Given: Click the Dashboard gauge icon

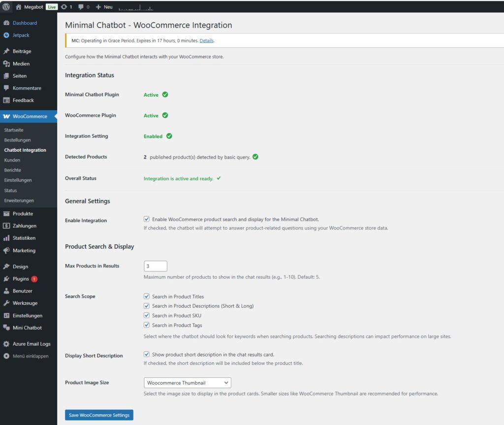Looking at the screenshot, I should (6, 23).
